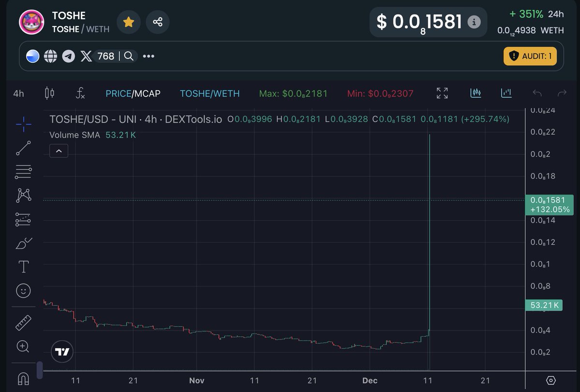This screenshot has width=580, height=392.
Task: Open the 4h timeframe selector
Action: (18, 94)
